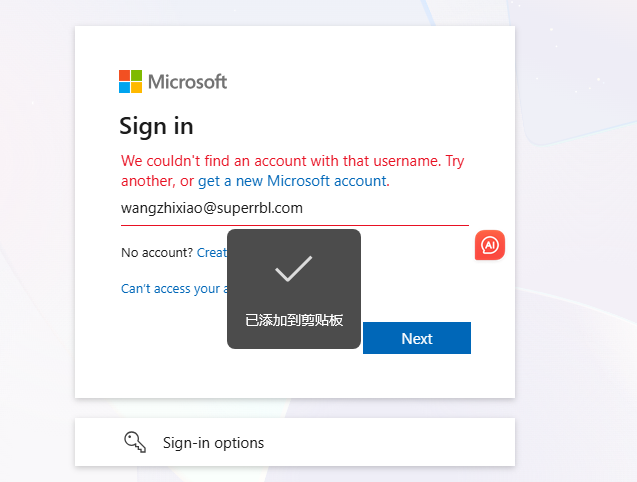
Task: Click the green square of Microsoft logo
Action: pos(137,76)
